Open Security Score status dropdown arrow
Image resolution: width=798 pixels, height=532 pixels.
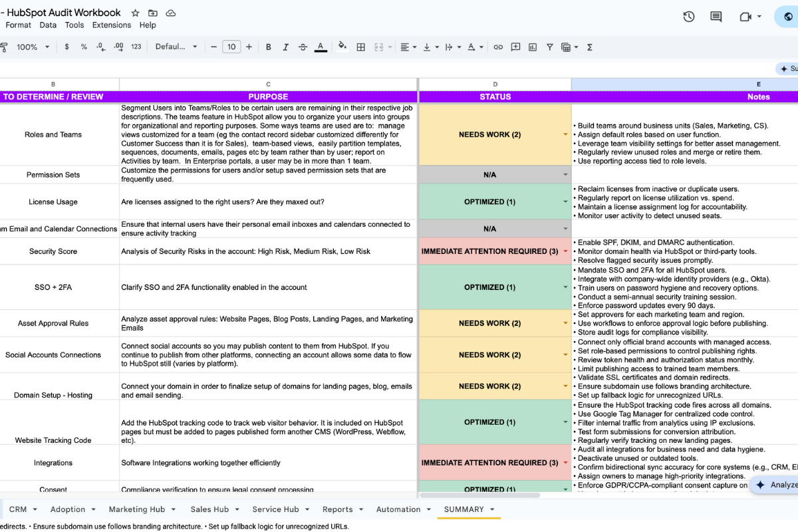pyautogui.click(x=566, y=251)
